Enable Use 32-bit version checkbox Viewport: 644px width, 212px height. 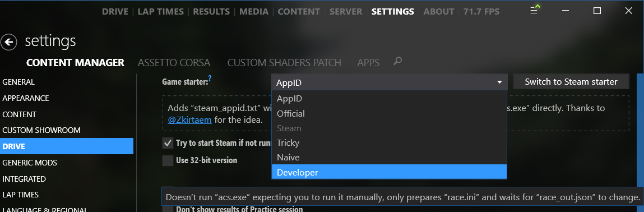168,160
